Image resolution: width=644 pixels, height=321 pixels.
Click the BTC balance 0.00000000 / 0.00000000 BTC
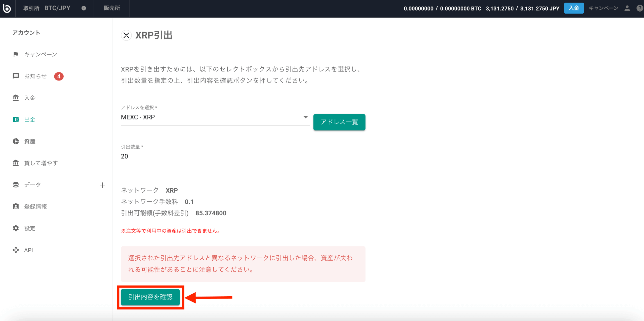(442, 8)
